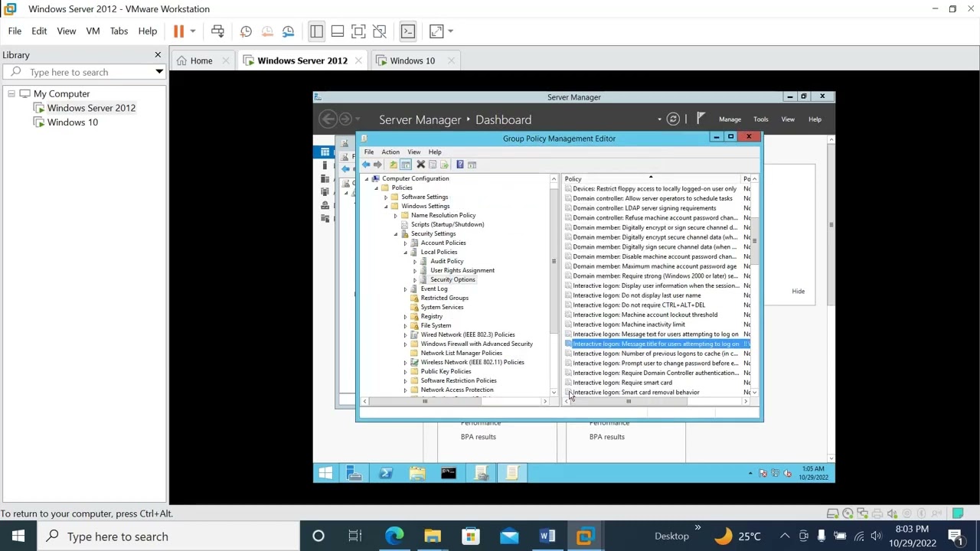This screenshot has height=551, width=980.
Task: Click the Help icon in editor toolbar
Action: coord(460,165)
